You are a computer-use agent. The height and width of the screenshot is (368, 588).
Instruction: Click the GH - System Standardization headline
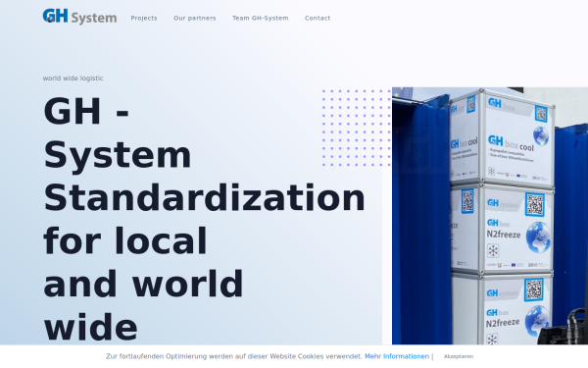click(x=205, y=219)
